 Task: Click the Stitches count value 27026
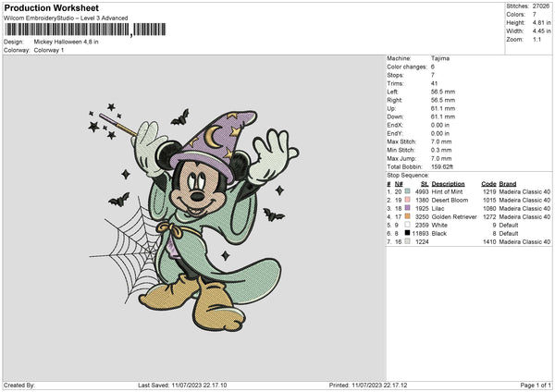539,6
